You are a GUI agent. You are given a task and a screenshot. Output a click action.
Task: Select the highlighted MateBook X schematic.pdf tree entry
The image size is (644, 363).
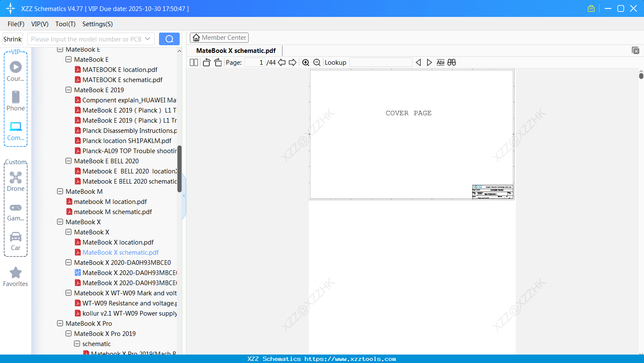point(121,252)
